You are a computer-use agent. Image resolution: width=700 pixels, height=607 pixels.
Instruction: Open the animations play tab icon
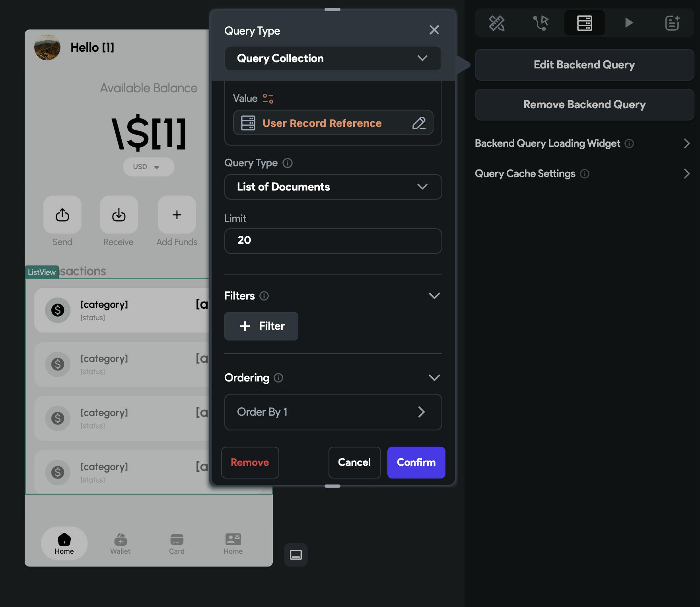point(629,23)
